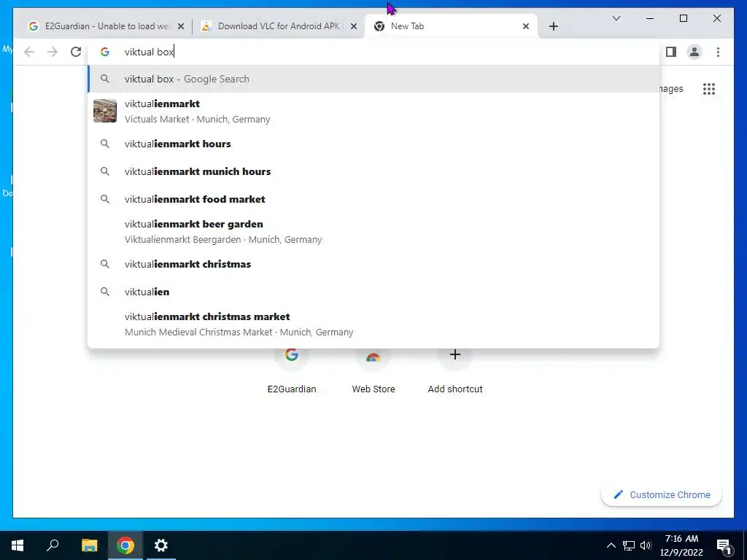
Task: Open File Explorer from taskbar
Action: point(89,545)
